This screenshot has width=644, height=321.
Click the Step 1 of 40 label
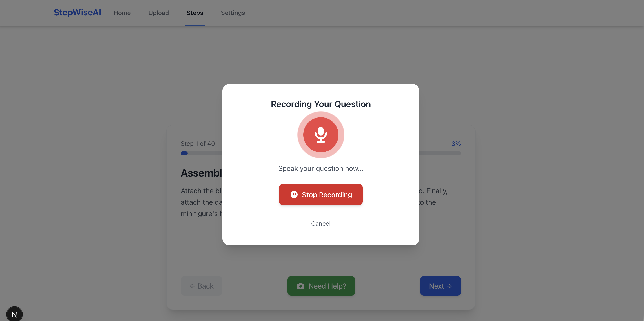198,144
